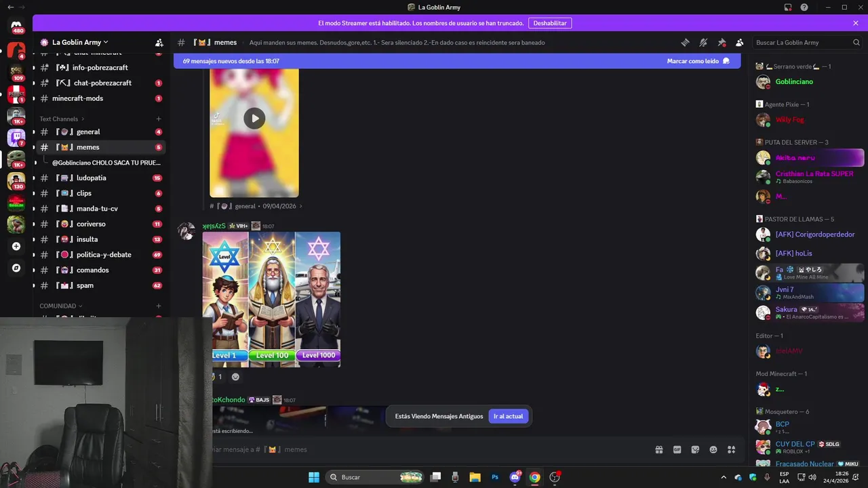Collapse the Text Channels category
The image size is (868, 488).
(x=62, y=119)
